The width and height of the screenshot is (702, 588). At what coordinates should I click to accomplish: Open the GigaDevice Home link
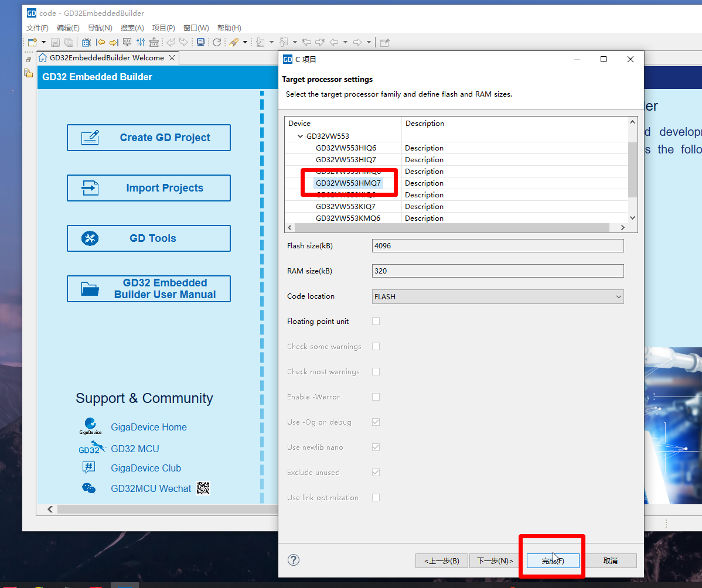click(148, 427)
